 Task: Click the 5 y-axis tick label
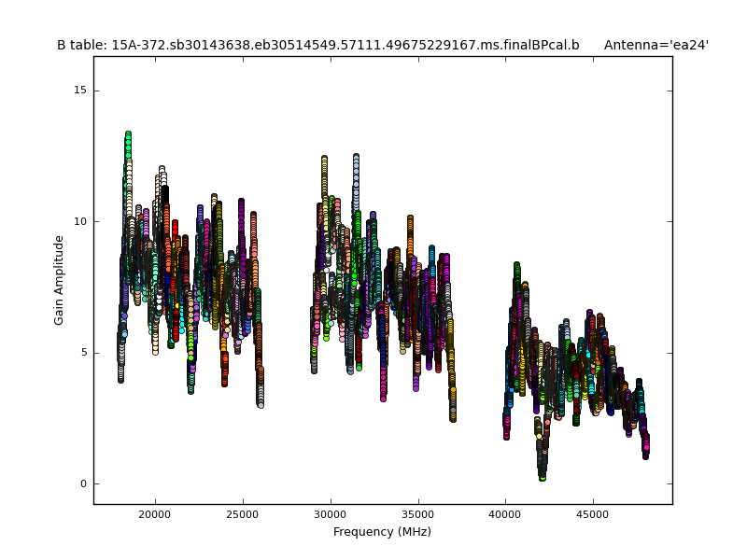tap(83, 353)
